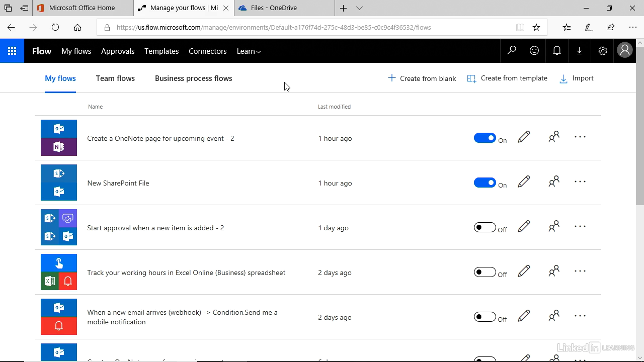Click the New SharePoint File flow icon tile

[59, 183]
